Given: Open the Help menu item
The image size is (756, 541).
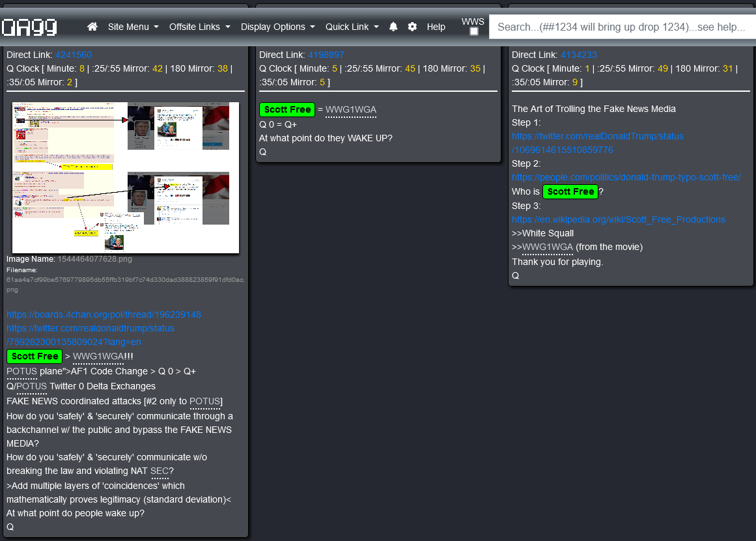Looking at the screenshot, I should (436, 27).
